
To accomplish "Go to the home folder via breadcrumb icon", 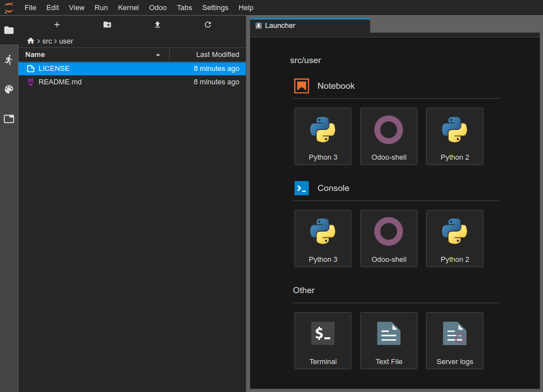I will tap(31, 41).
